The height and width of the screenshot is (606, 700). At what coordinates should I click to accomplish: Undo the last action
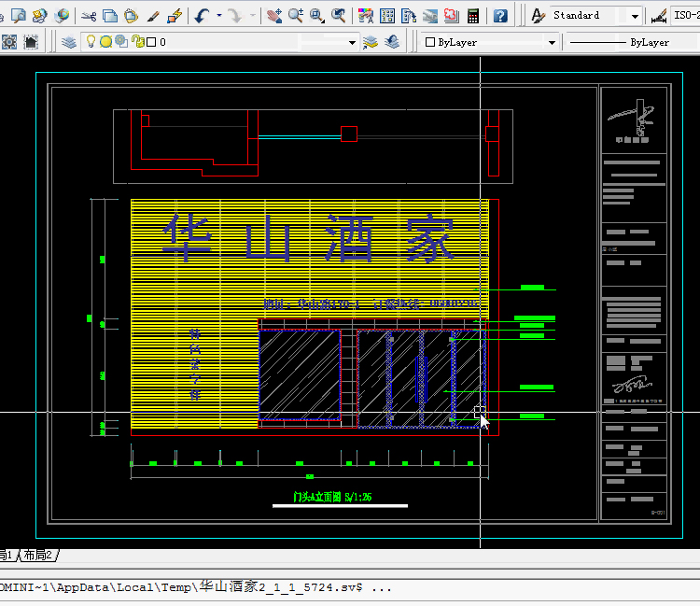click(x=203, y=16)
